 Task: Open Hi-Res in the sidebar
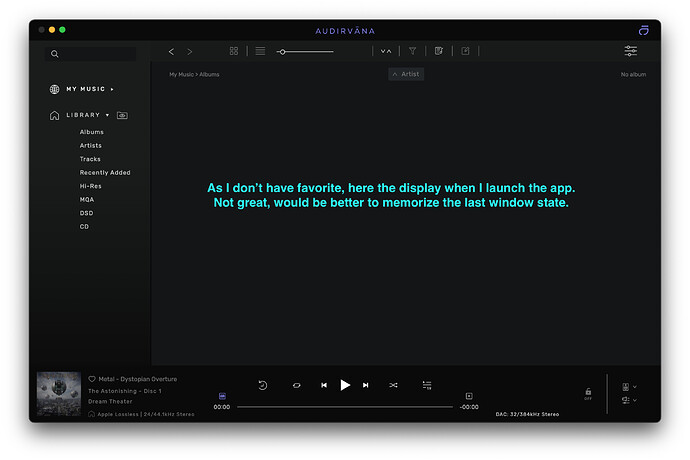coord(90,186)
